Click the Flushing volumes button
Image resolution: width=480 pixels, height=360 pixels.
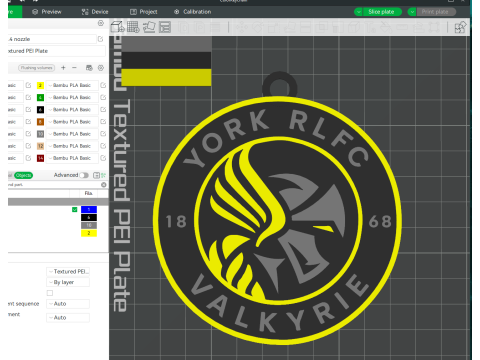pos(37,68)
